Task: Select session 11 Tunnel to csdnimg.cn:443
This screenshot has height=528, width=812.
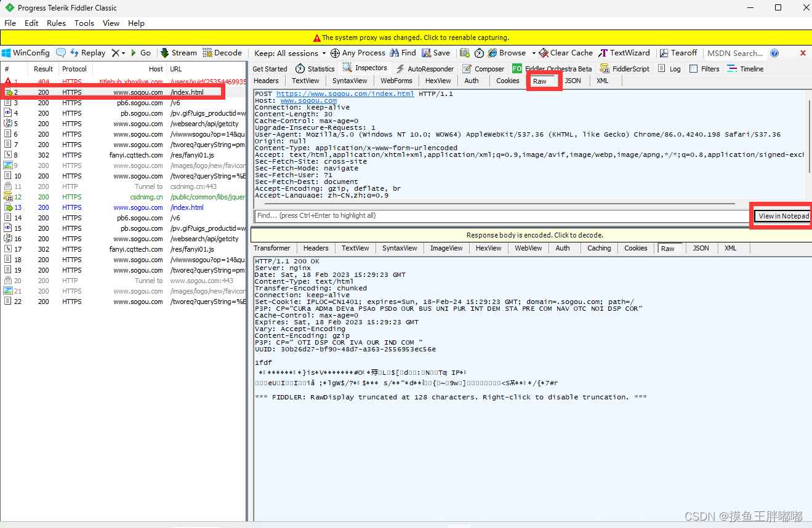Action: pyautogui.click(x=123, y=186)
